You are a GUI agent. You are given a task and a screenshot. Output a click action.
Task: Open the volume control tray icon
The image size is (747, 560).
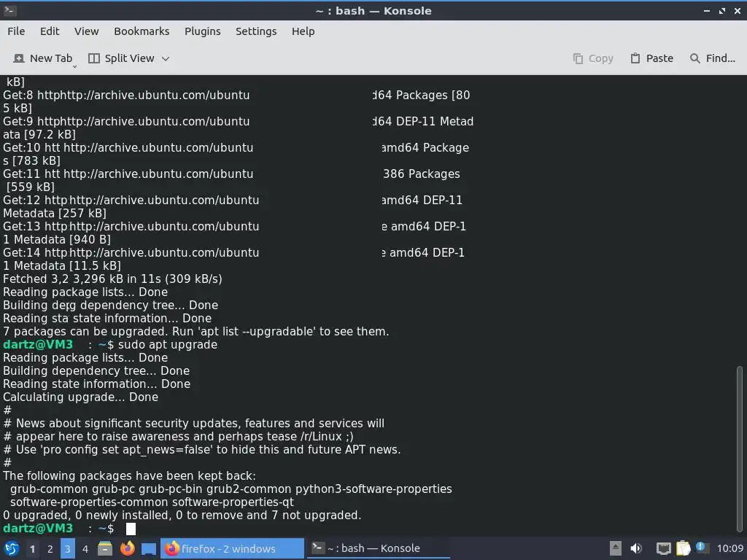pos(636,548)
